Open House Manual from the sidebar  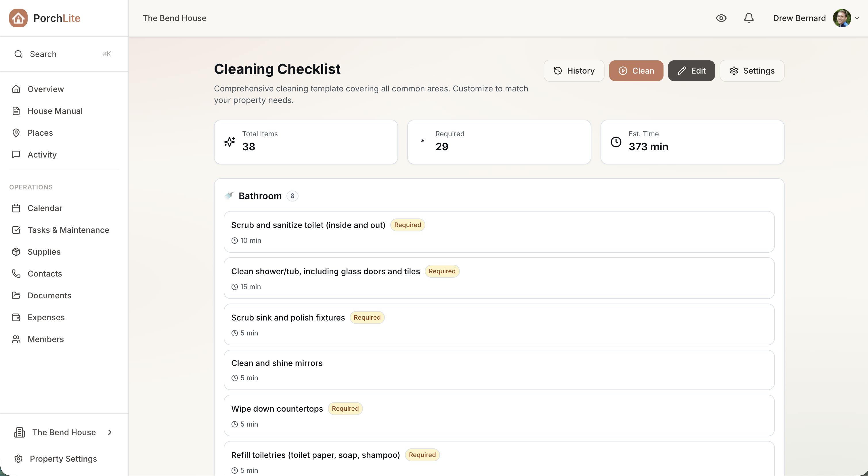pos(55,111)
